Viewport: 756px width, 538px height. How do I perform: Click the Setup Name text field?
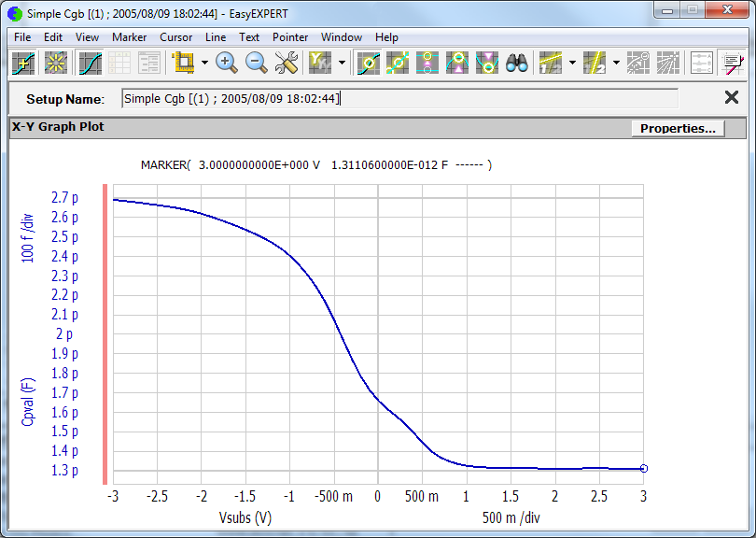tap(399, 99)
